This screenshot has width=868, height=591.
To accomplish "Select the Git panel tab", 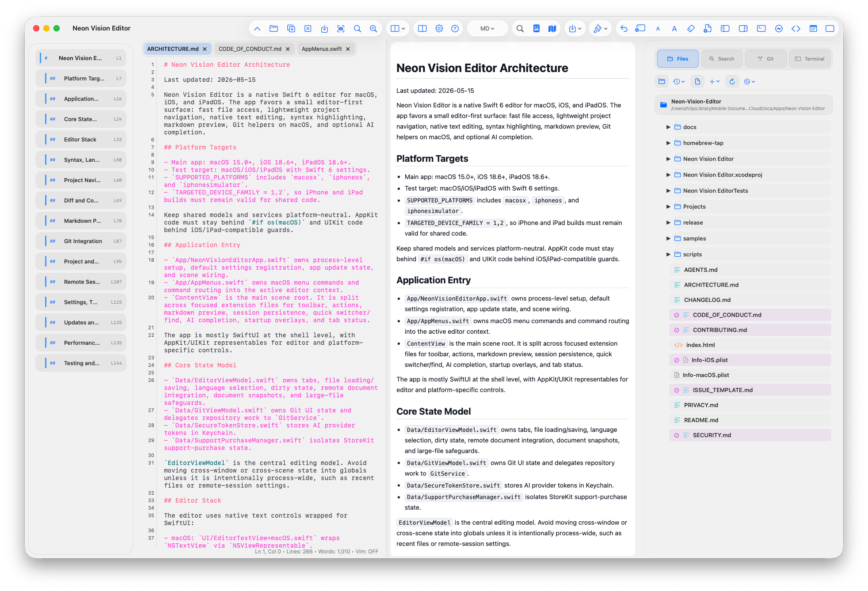I will pyautogui.click(x=765, y=59).
